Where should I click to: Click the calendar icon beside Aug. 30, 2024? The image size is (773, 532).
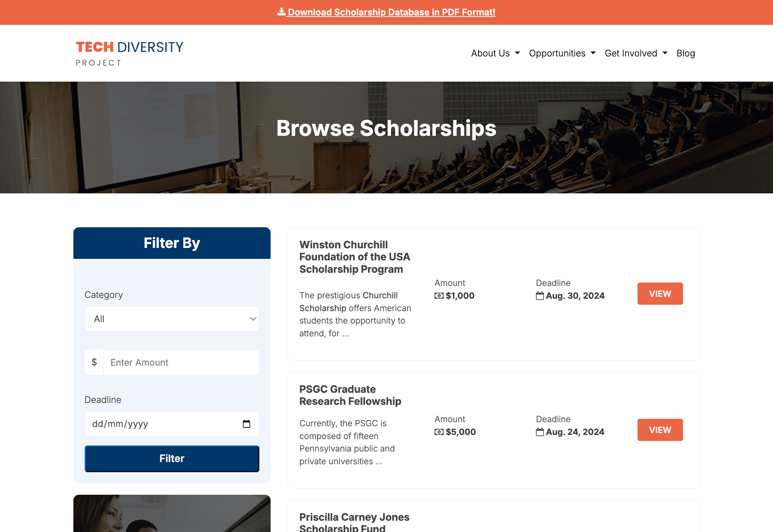pos(540,296)
